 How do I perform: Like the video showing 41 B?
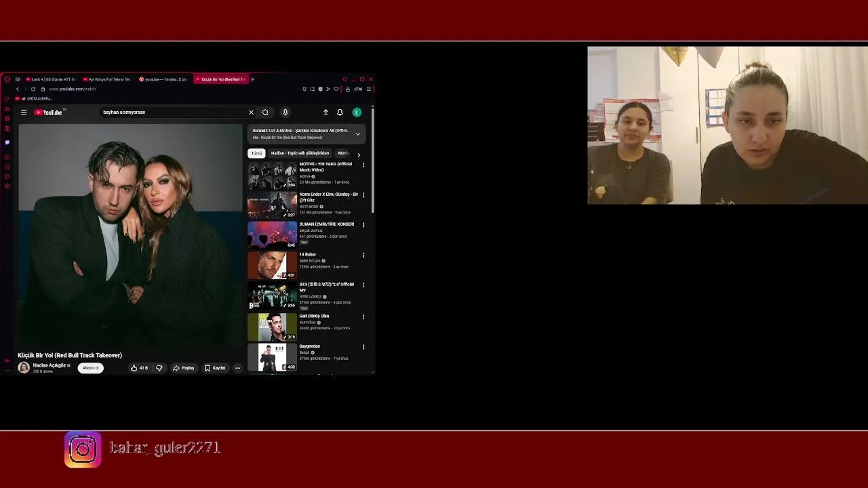(x=139, y=368)
